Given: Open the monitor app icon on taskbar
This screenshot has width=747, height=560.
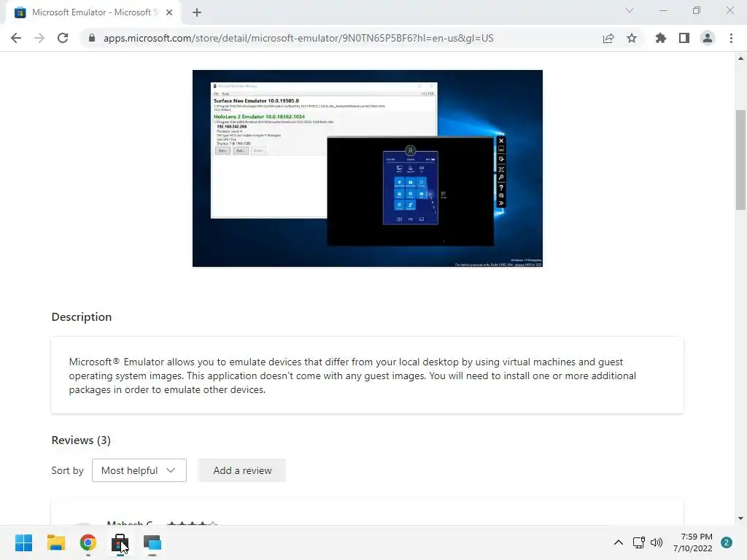Looking at the screenshot, I should click(152, 542).
